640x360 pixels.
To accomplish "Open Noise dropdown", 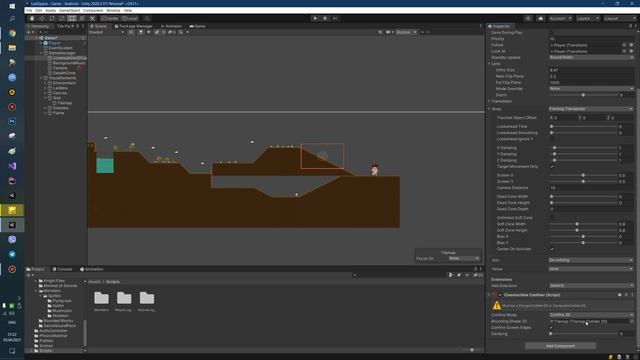I will pyautogui.click(x=591, y=269).
